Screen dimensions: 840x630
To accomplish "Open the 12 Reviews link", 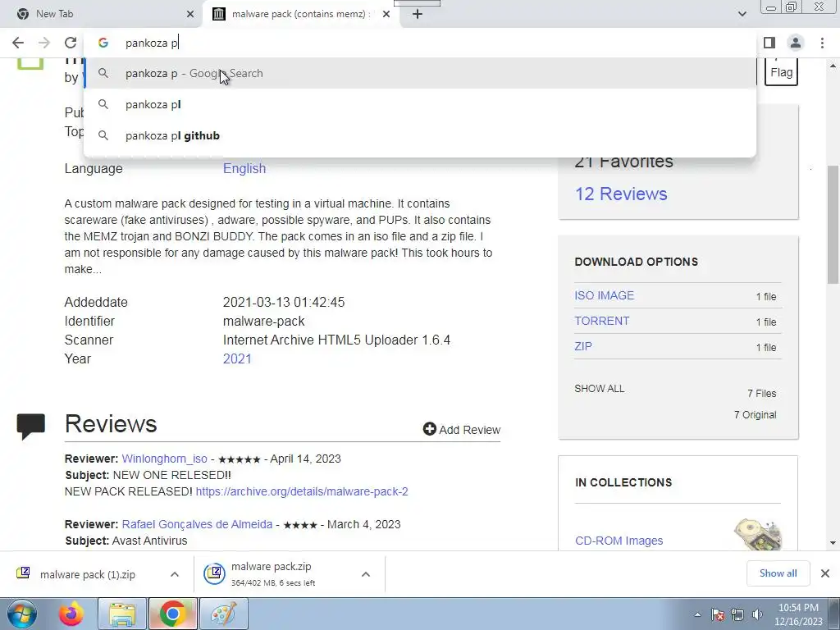I will [x=621, y=194].
